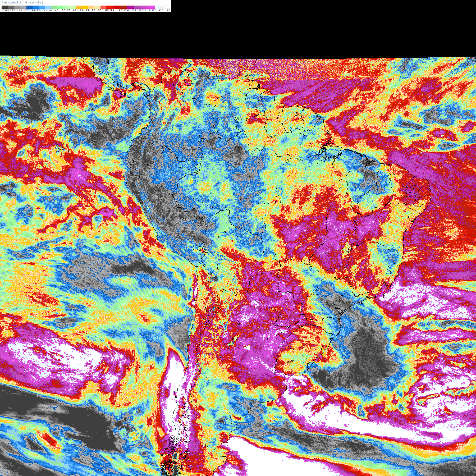Click the '3.5' legend value
Viewport: 476px width, 476px height.
pos(45,10)
